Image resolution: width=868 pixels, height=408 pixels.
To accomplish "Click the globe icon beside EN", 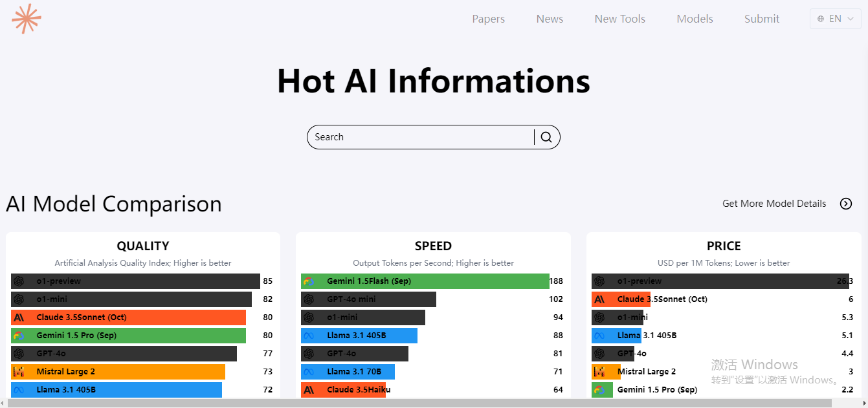I will coord(821,19).
